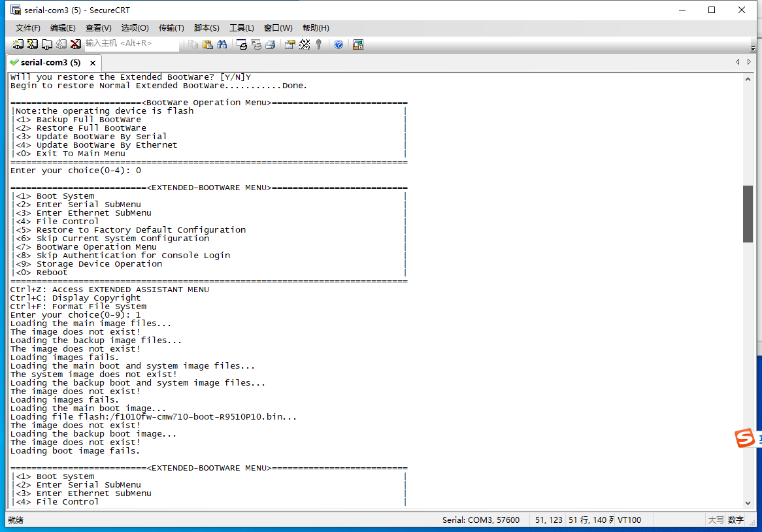
Task: Disconnect the session with the red X icon
Action: pyautogui.click(x=75, y=44)
